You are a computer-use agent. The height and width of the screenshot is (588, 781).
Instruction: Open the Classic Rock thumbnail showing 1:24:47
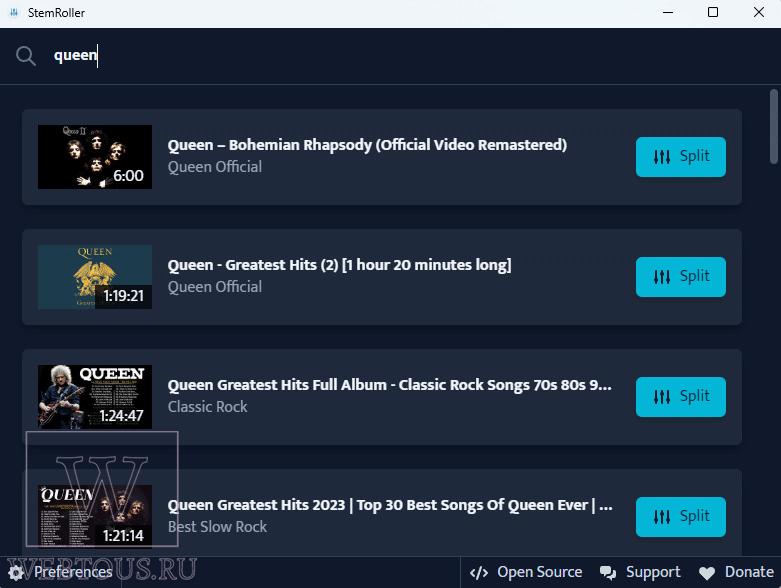pyautogui.click(x=95, y=397)
